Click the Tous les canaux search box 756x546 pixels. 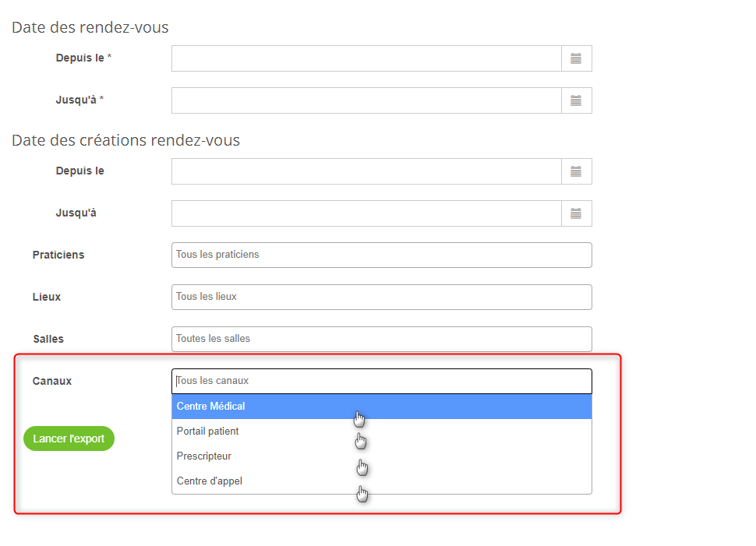tap(381, 381)
